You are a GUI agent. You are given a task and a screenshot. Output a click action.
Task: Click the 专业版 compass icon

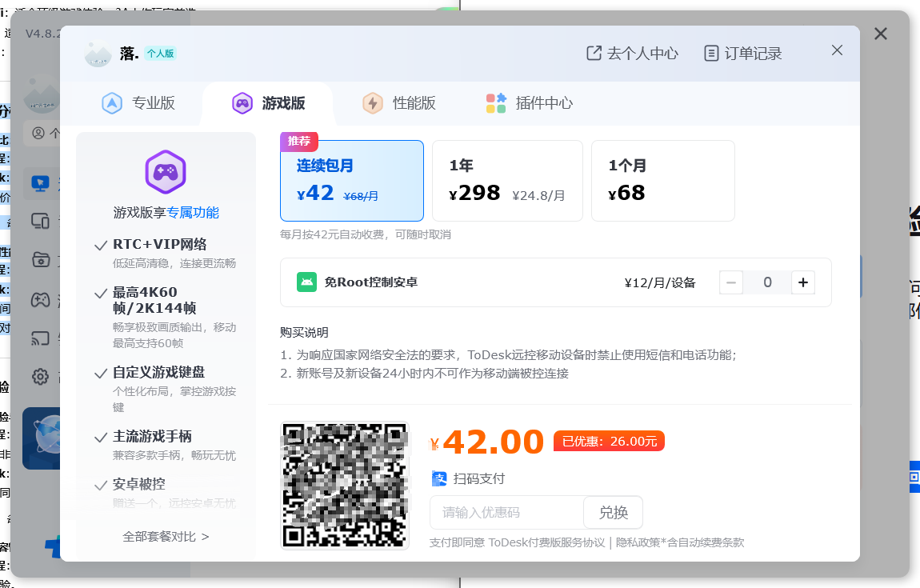pos(112,103)
